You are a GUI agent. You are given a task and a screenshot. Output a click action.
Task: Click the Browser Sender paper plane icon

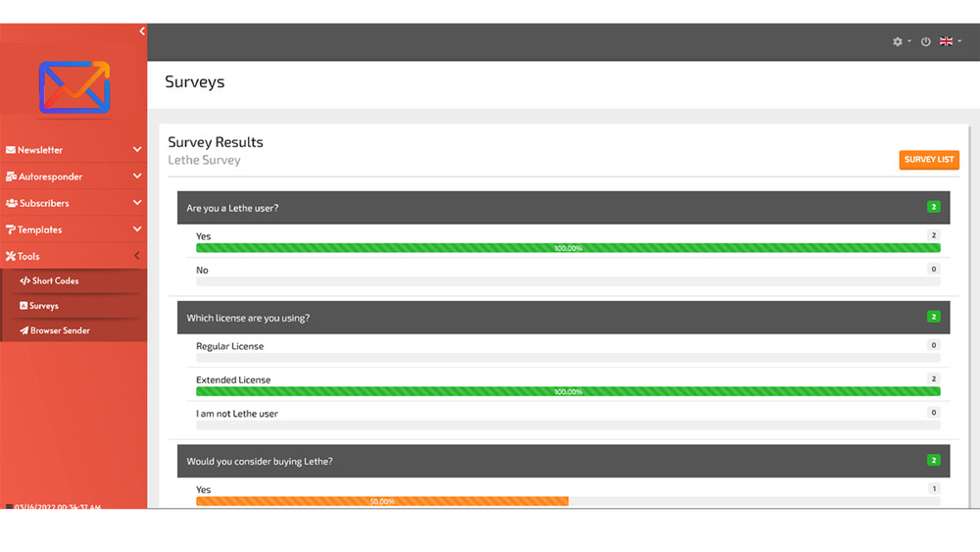[x=24, y=330]
